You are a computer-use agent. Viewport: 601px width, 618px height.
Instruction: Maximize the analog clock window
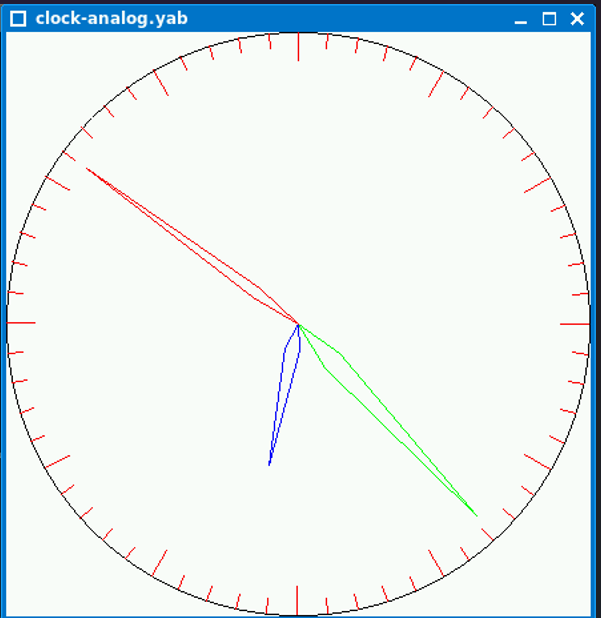click(549, 18)
